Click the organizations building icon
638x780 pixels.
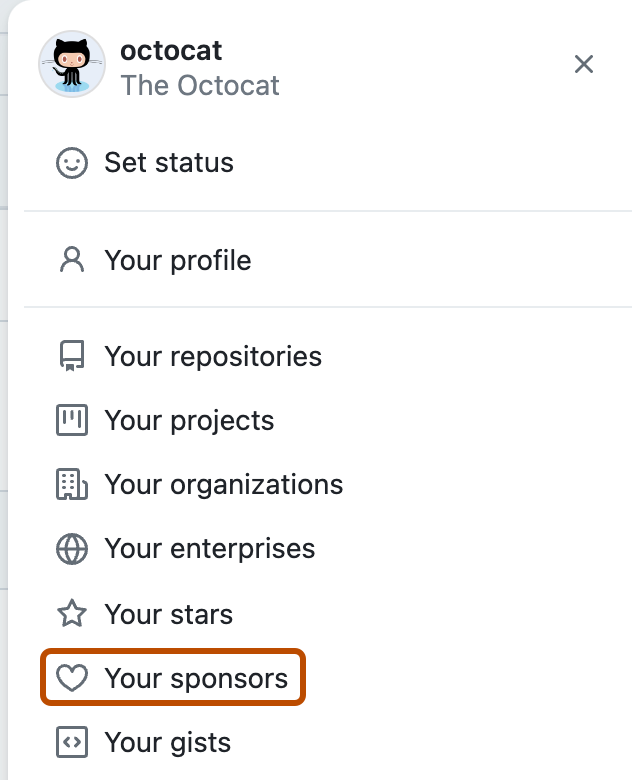click(x=72, y=485)
